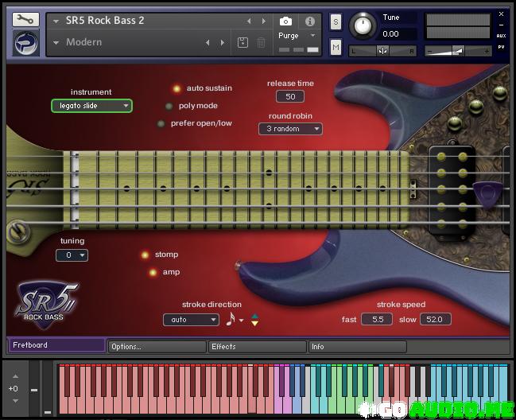Click the down stroke yellow arrow
The height and width of the screenshot is (420, 516).
tap(254, 323)
